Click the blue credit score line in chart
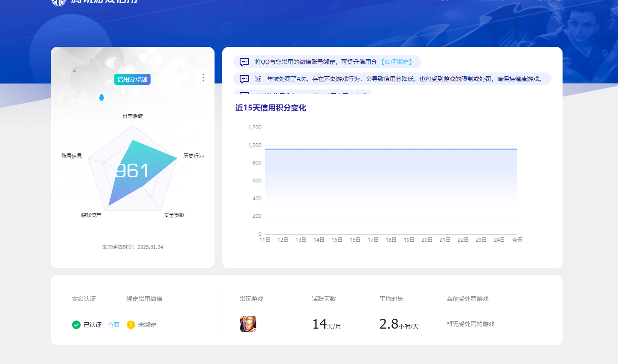 (391, 149)
